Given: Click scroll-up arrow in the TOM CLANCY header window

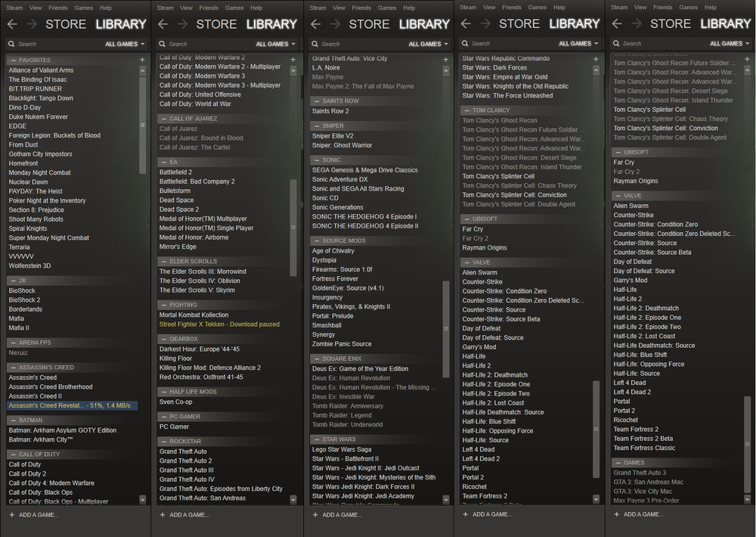Looking at the screenshot, I should 596,70.
